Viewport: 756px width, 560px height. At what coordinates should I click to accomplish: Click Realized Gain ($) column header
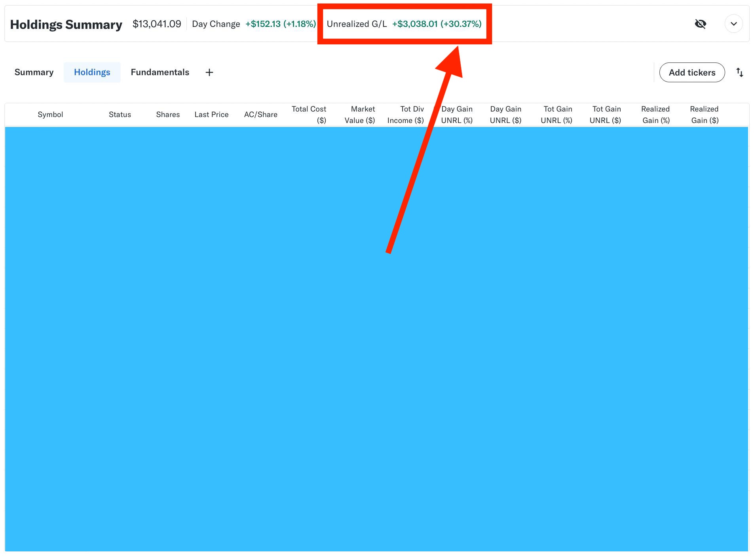pos(705,115)
